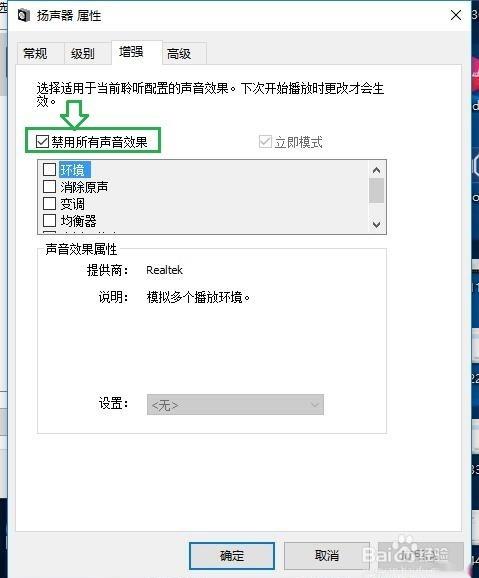Click the 确定 button
This screenshot has width=479, height=578.
[232, 556]
